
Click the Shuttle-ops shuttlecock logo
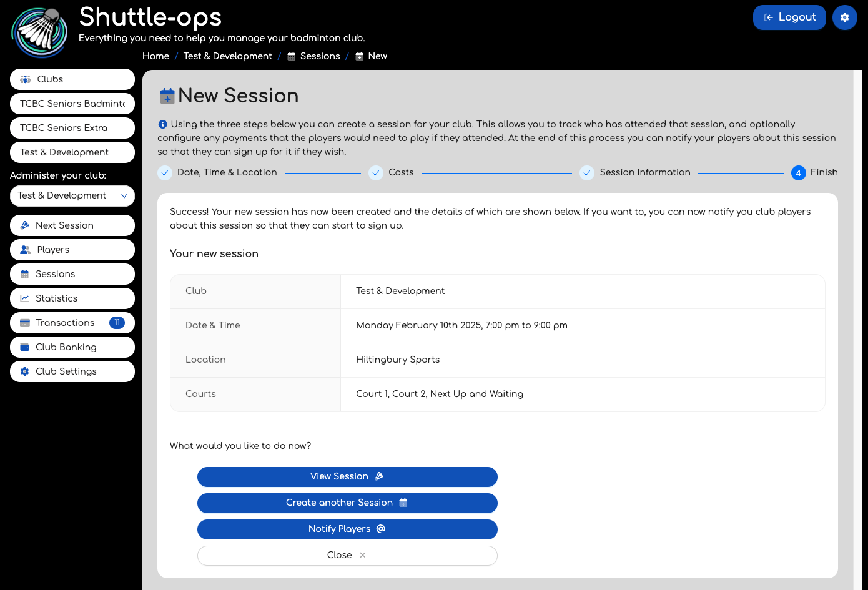[x=39, y=32]
